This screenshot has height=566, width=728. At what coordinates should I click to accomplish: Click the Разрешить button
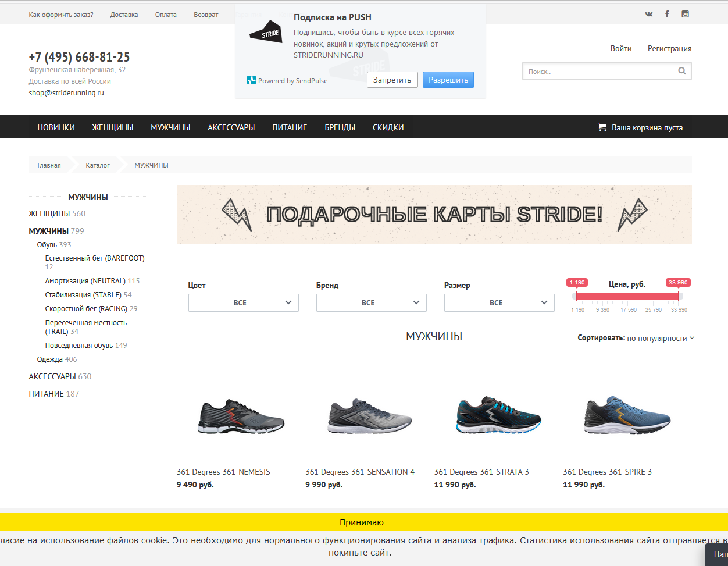pos(448,80)
